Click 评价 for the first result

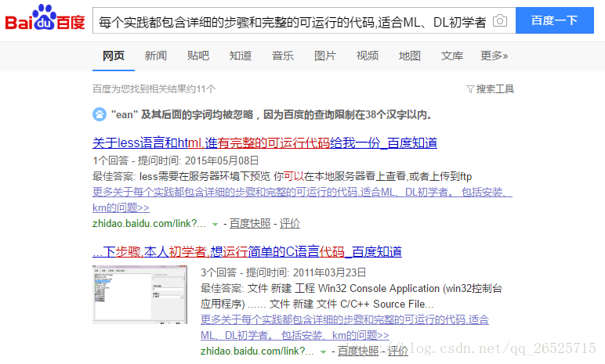pyautogui.click(x=290, y=224)
